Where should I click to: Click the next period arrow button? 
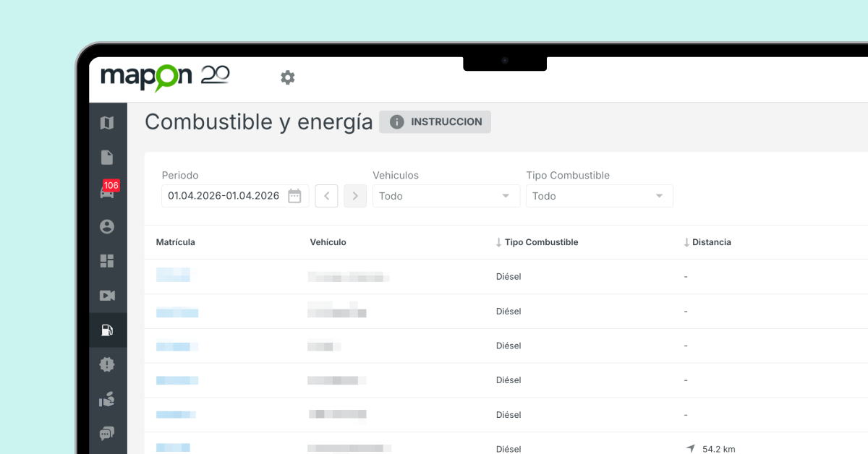point(354,195)
